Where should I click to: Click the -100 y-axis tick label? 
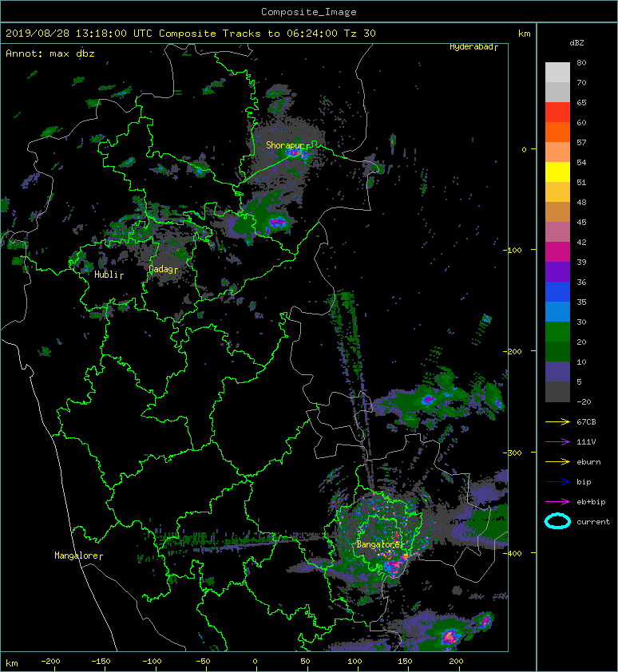tap(512, 251)
